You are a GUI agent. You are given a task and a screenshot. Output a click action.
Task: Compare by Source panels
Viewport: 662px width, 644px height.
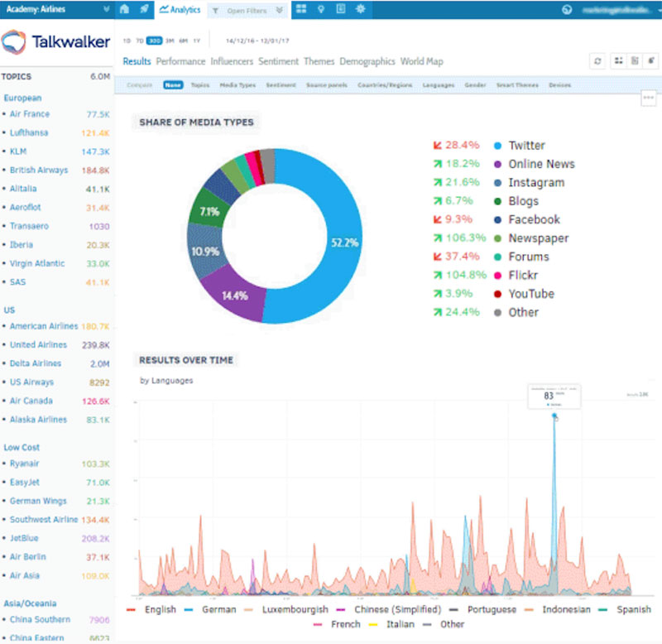327,85
